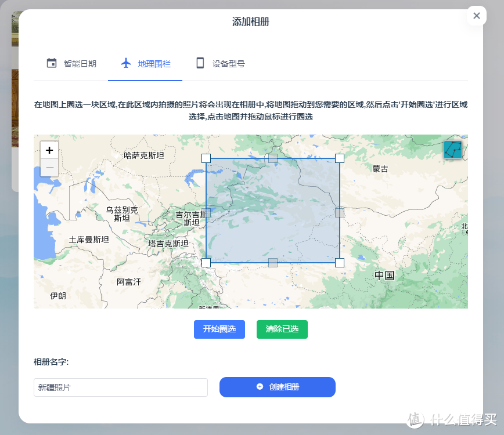504x435 pixels.
Task: Click the top edge midpoint handle
Action: tap(273, 158)
